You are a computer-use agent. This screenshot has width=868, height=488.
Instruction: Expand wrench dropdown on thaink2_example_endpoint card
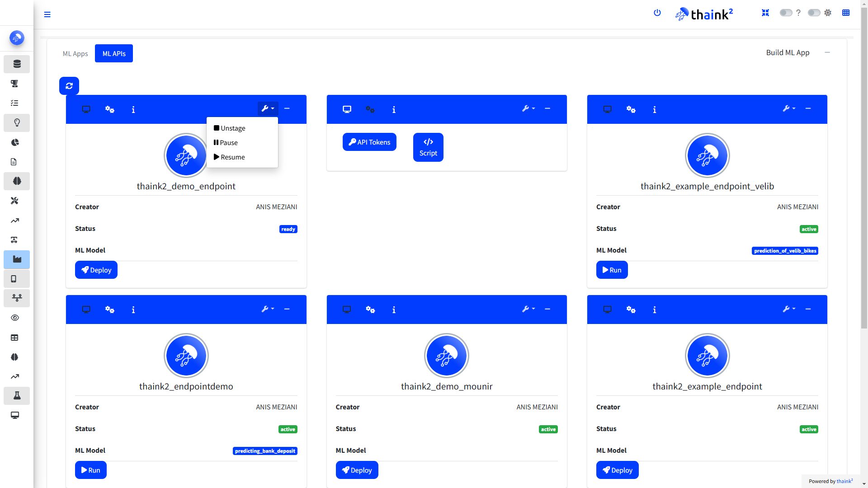789,309
